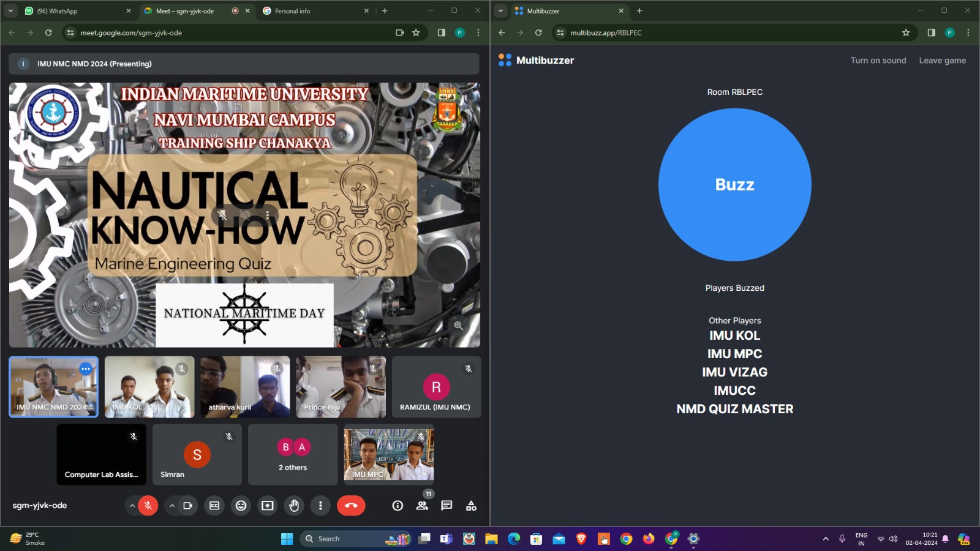Open tab search dropdown in Meet window

[10, 11]
